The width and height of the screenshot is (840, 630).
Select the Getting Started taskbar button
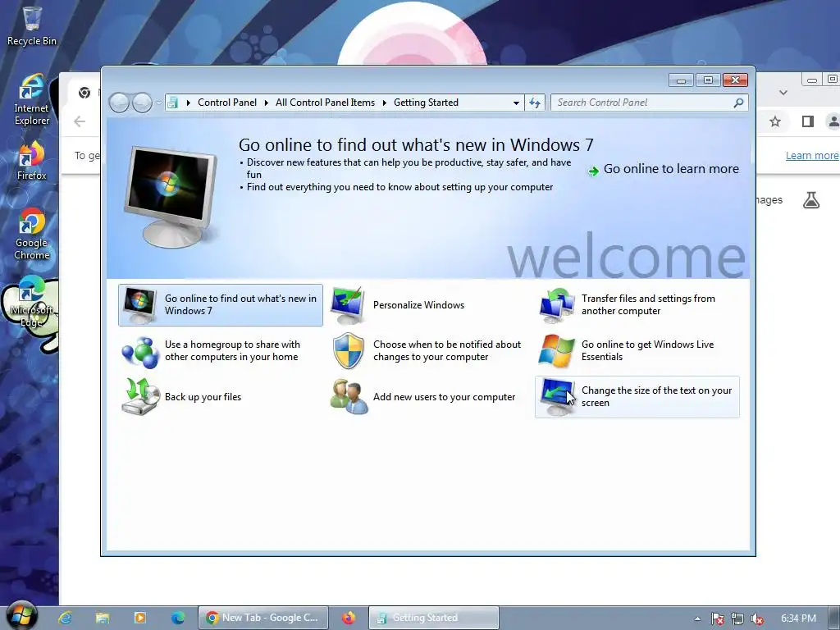pos(433,618)
